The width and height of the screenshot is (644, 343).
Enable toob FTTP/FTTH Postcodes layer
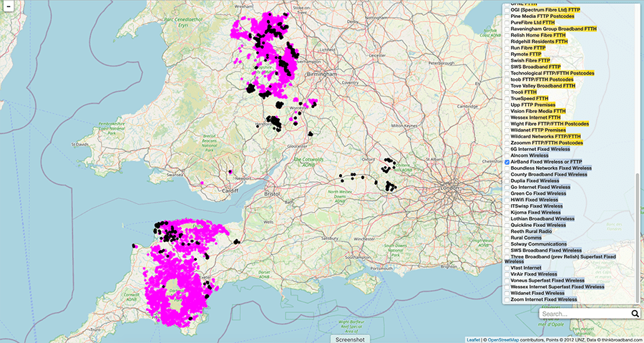tap(507, 79)
